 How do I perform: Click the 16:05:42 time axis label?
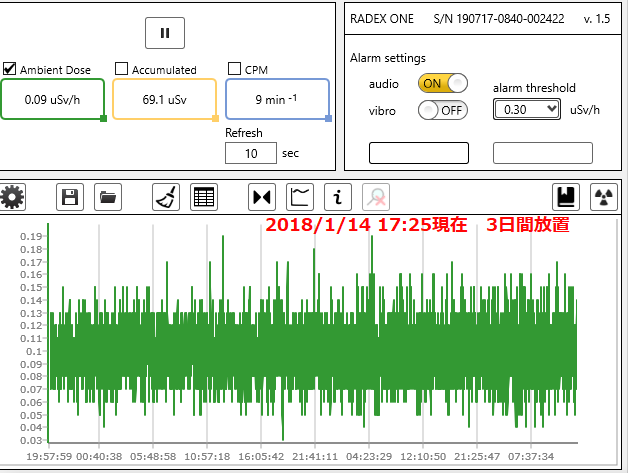tap(261, 457)
